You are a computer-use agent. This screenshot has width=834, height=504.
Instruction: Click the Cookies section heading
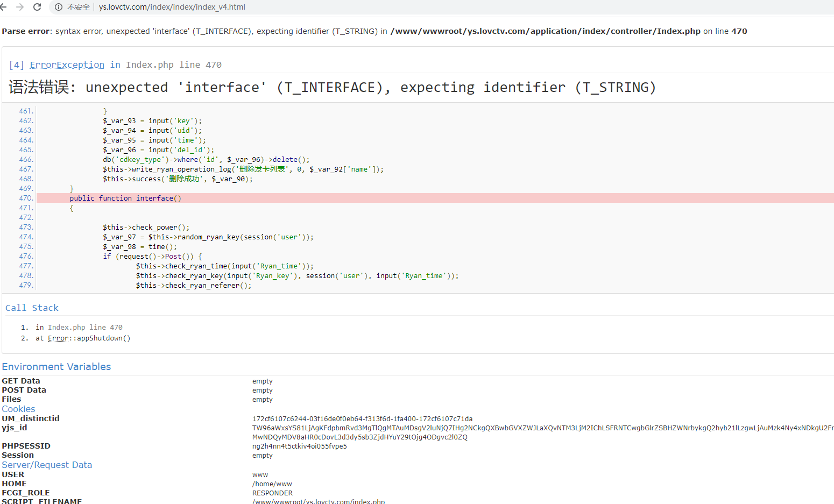18,409
